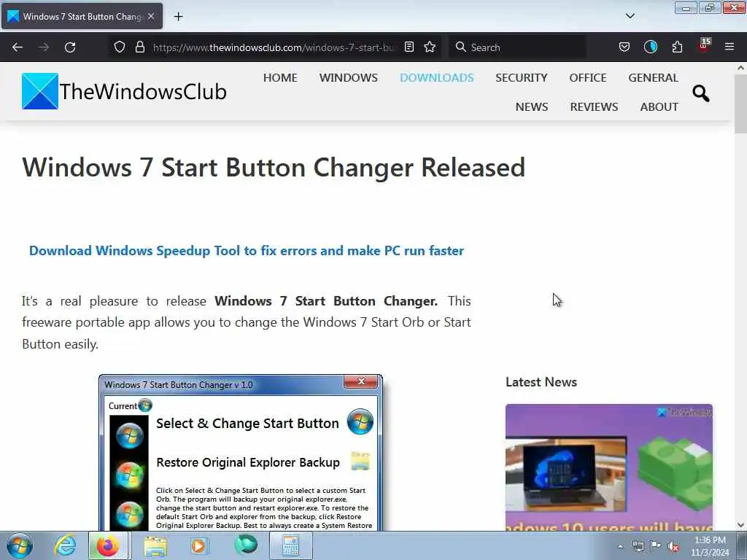
Task: Go to the ABOUT page link
Action: pyautogui.click(x=659, y=106)
